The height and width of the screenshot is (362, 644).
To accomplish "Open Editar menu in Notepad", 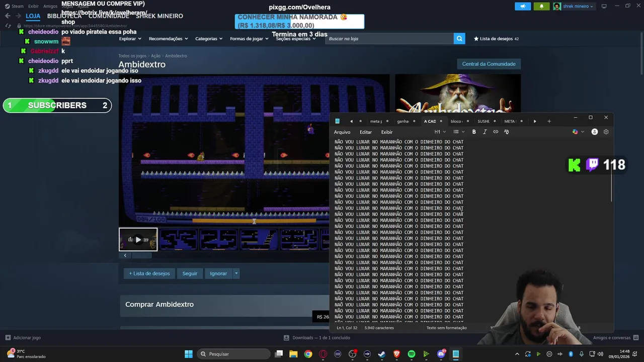I will [366, 132].
